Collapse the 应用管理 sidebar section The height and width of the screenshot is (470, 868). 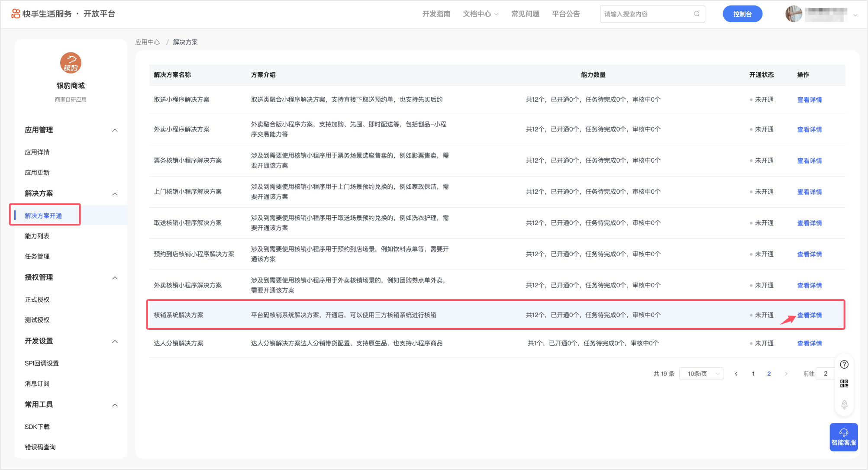[115, 130]
